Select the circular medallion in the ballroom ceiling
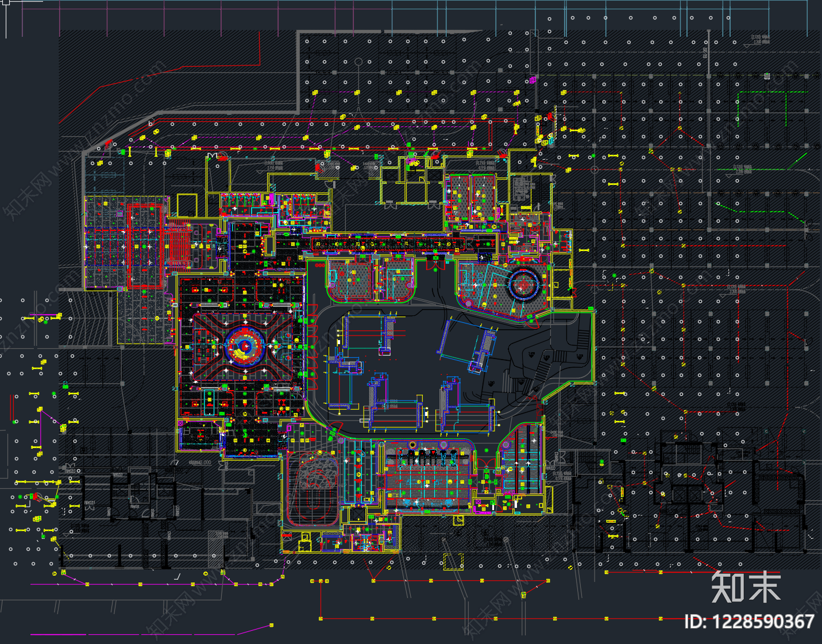The width and height of the screenshot is (822, 644). click(245, 346)
